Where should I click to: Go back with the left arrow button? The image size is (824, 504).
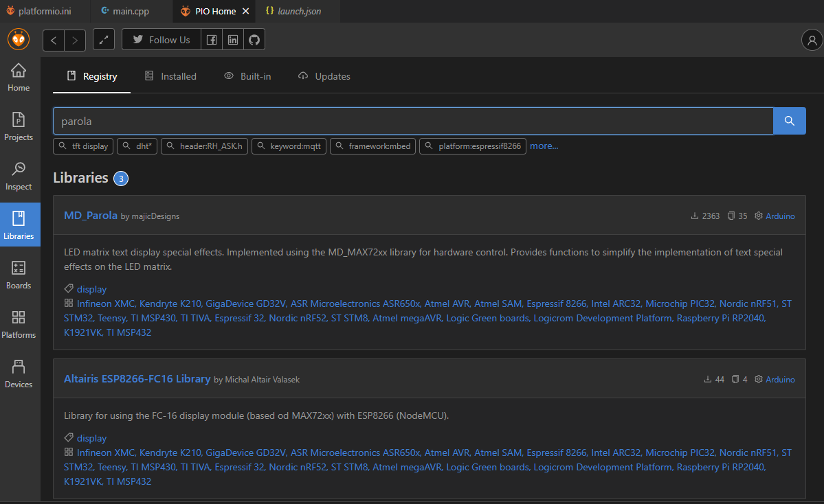[x=54, y=40]
